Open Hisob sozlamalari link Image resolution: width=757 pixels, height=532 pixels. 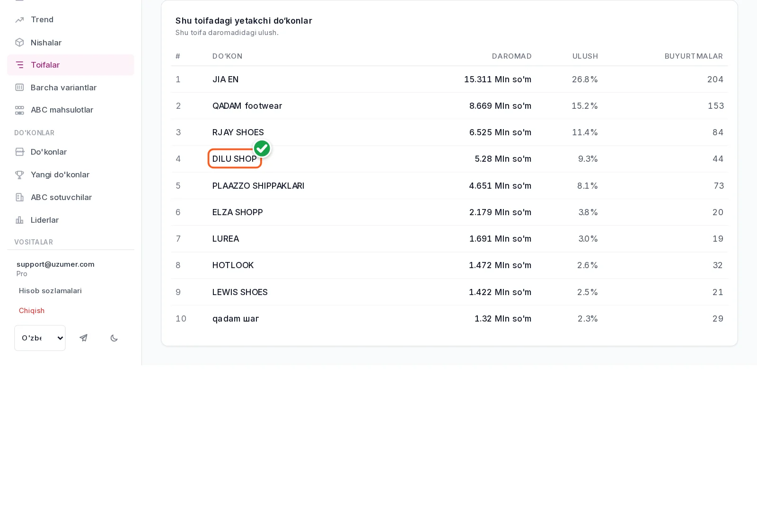[x=50, y=291]
